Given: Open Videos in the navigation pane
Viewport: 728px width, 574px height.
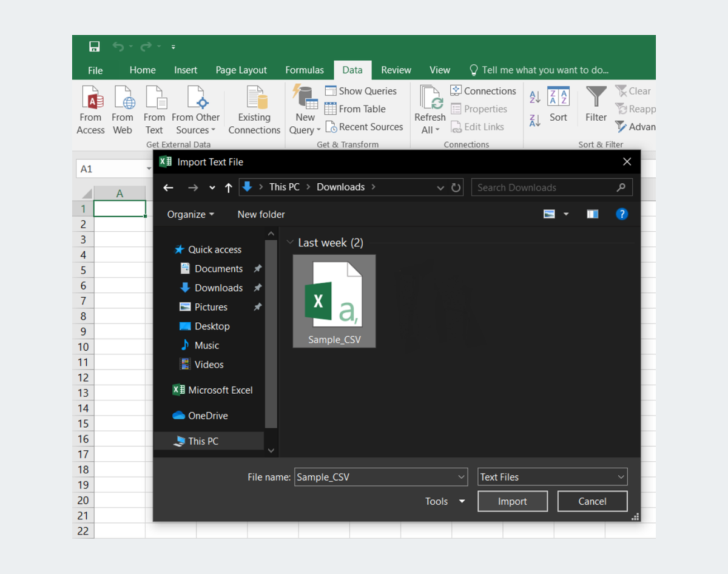Looking at the screenshot, I should [202, 365].
